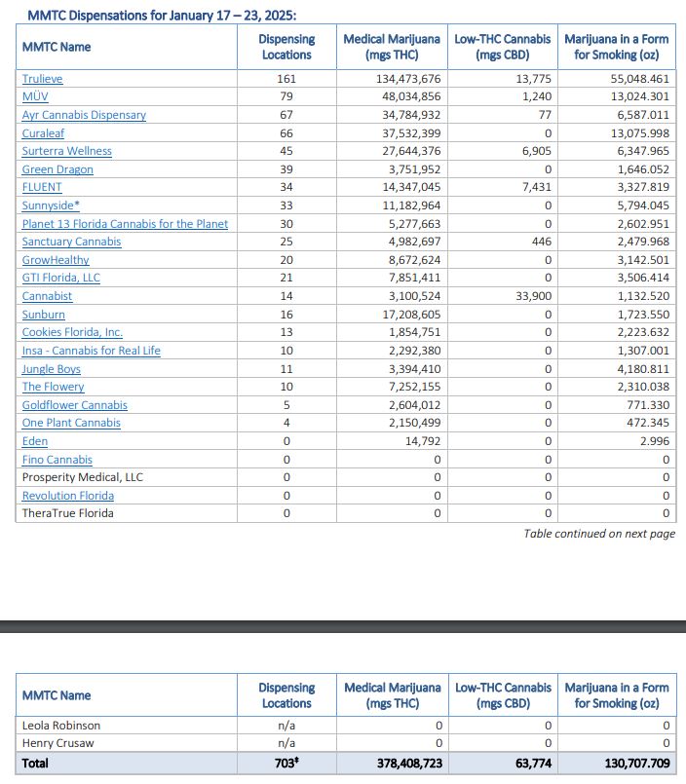The image size is (686, 784).
Task: Click the MÜV hyperlink
Action: (x=35, y=96)
